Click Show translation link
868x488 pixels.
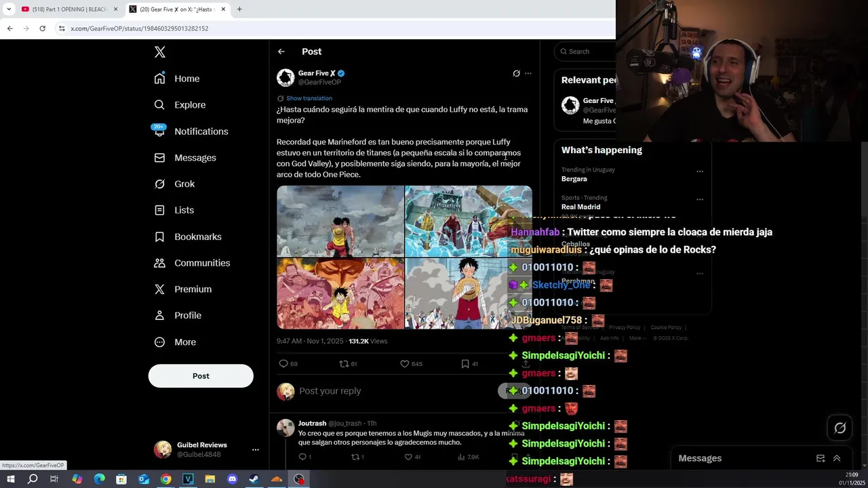coord(309,98)
